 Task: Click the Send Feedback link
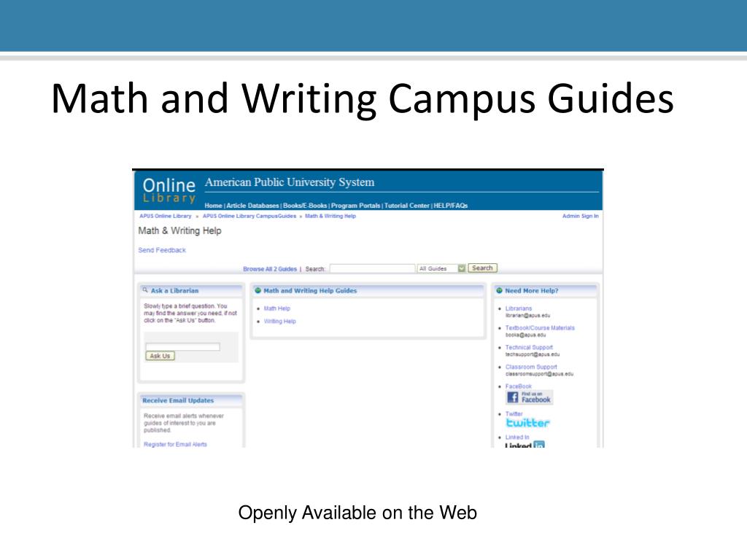coord(162,250)
